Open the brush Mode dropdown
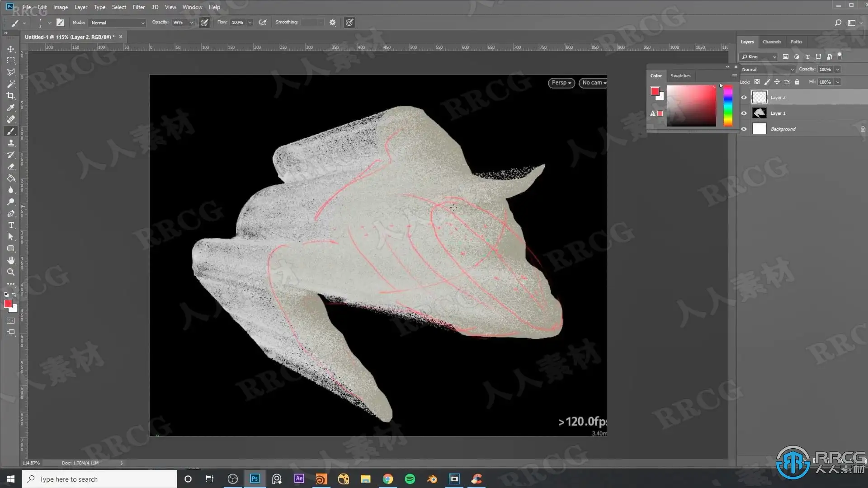The width and height of the screenshot is (868, 488). click(x=117, y=23)
